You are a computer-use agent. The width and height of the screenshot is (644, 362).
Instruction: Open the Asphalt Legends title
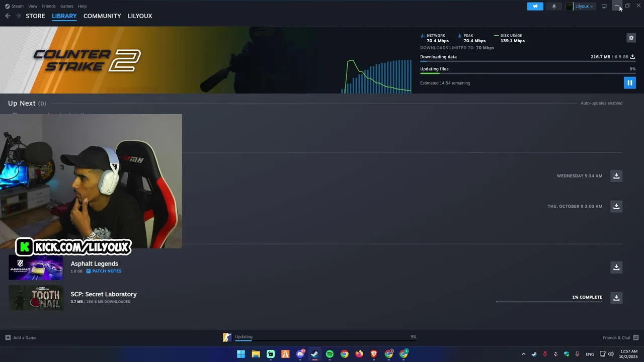95,263
